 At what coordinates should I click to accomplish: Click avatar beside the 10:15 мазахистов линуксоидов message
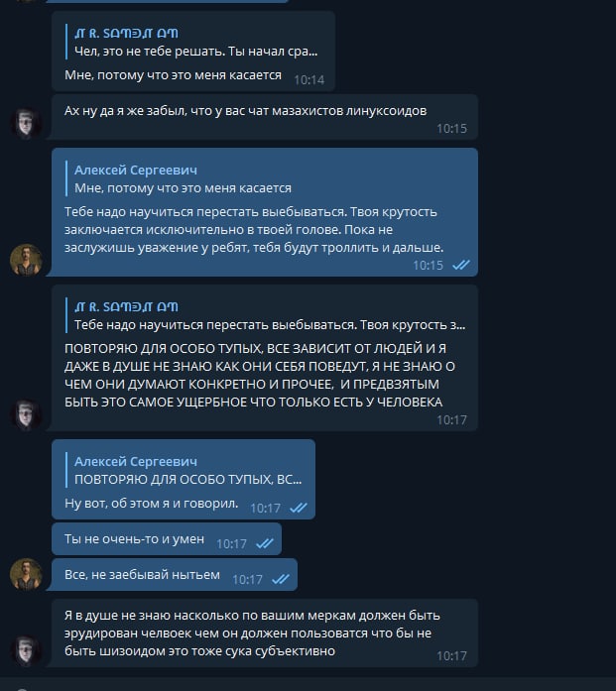point(26,123)
